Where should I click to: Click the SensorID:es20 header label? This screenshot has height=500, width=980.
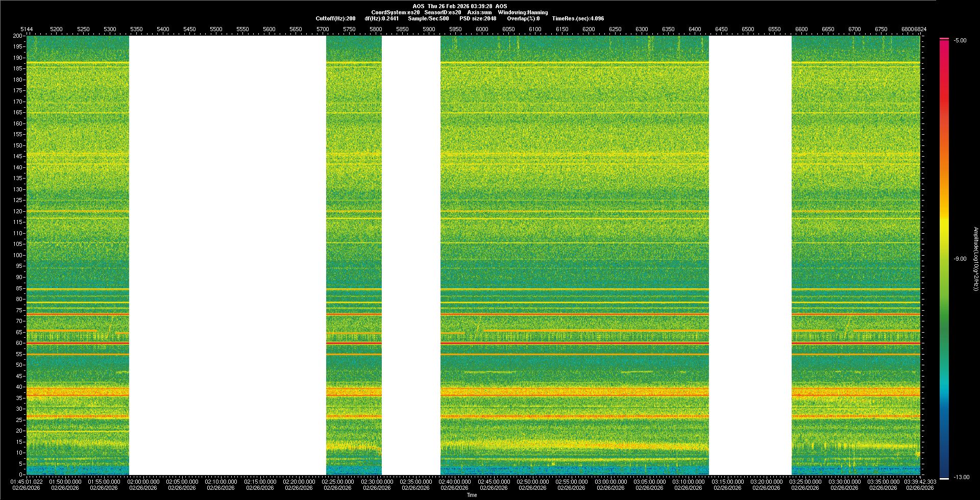pyautogui.click(x=443, y=12)
